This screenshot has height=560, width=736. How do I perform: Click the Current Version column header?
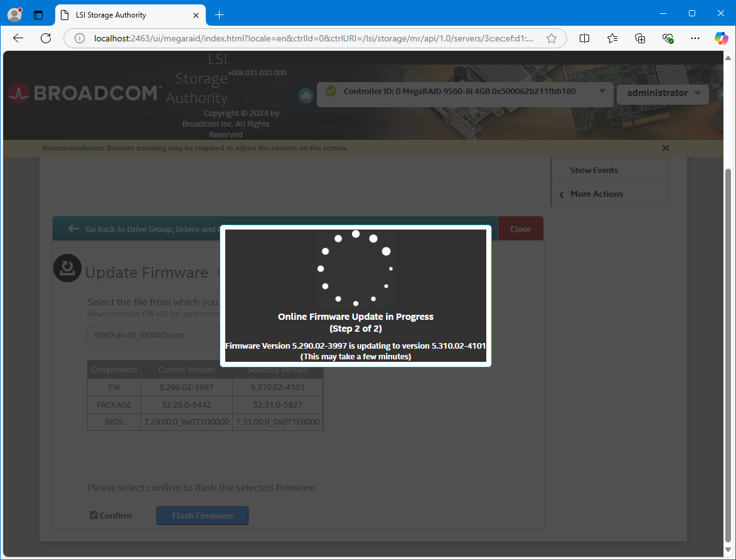186,369
